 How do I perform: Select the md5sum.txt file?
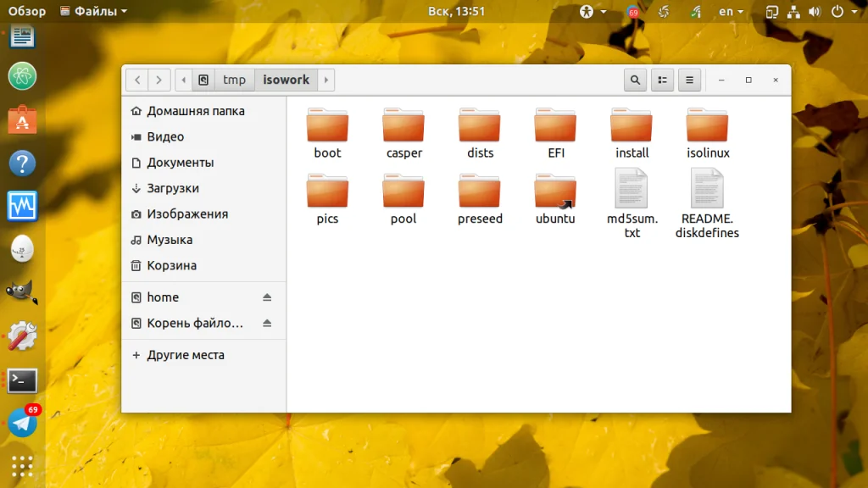632,202
